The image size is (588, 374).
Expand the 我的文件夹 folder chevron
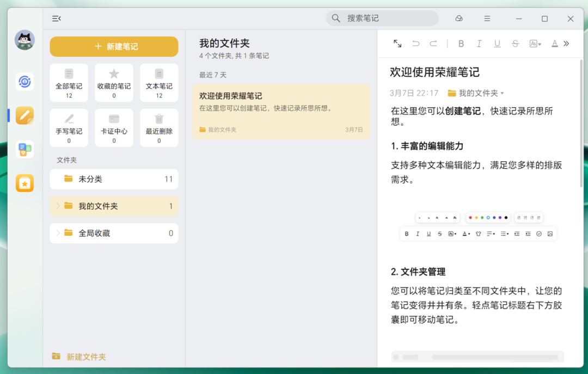click(x=58, y=206)
